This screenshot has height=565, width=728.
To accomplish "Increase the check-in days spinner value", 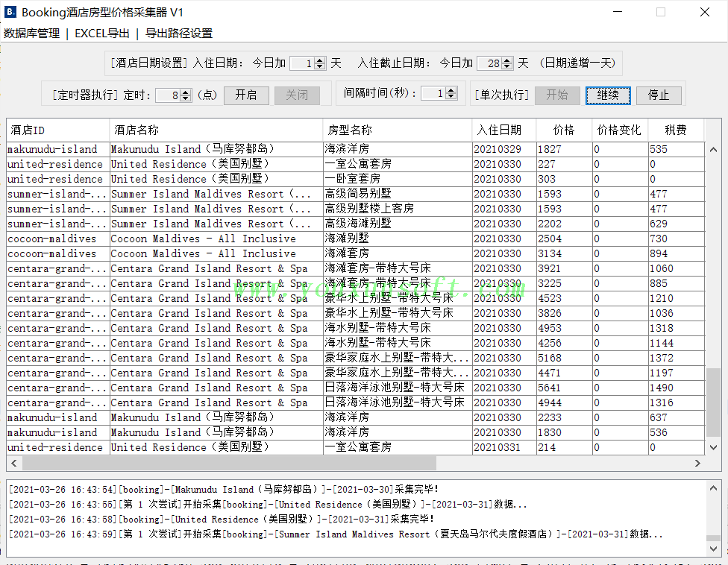I will (320, 60).
